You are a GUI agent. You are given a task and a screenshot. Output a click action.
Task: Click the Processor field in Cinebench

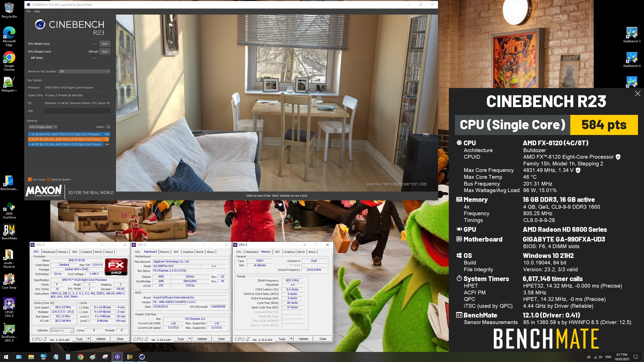(x=77, y=87)
